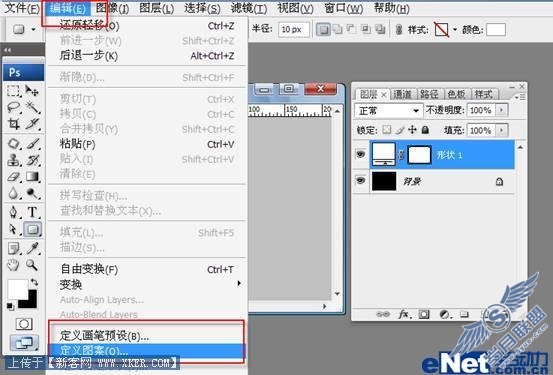
Task: Select the Hand tool
Action: coord(14,264)
